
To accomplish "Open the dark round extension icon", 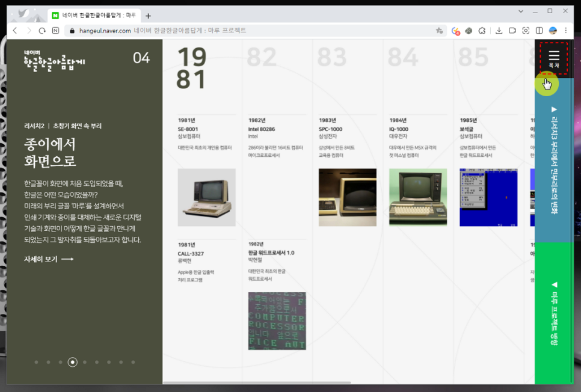I will point(469,31).
